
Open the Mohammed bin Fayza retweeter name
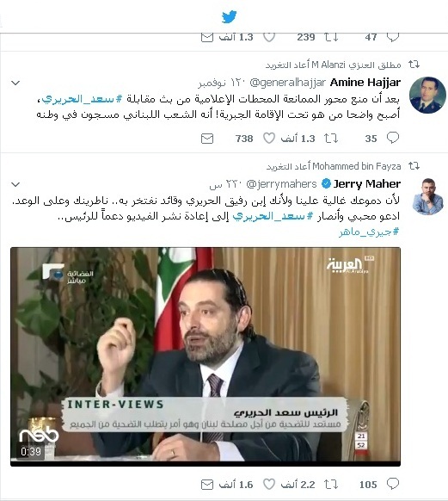coord(356,166)
